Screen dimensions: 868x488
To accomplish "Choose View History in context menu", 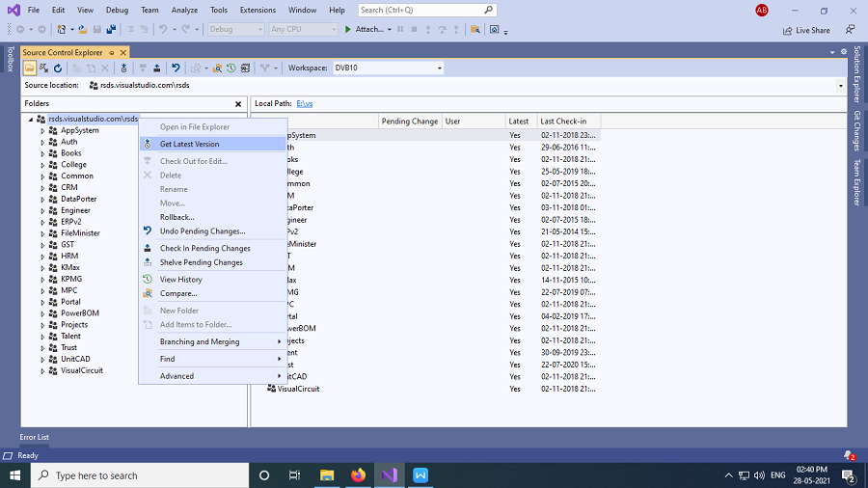I will click(x=213, y=280).
